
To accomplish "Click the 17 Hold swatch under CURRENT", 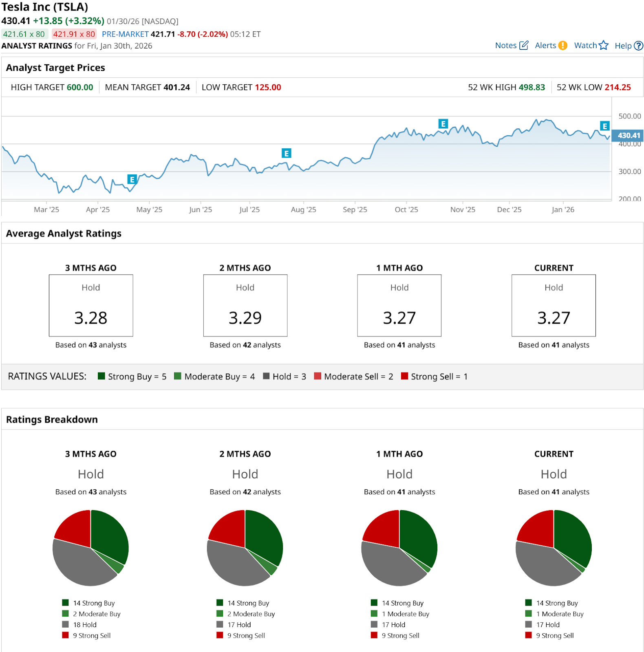I will (529, 624).
